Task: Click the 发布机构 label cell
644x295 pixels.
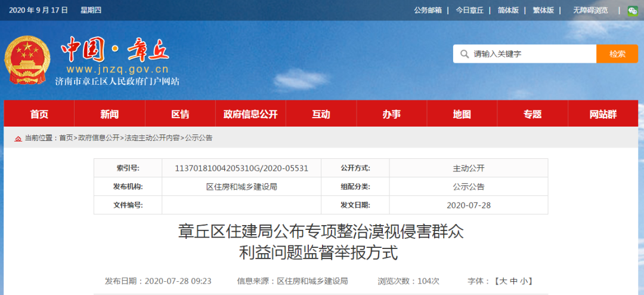Action: pyautogui.click(x=128, y=187)
